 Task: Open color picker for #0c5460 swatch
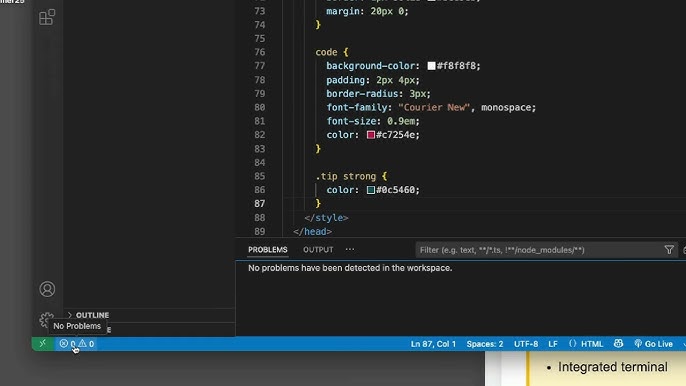pos(371,190)
